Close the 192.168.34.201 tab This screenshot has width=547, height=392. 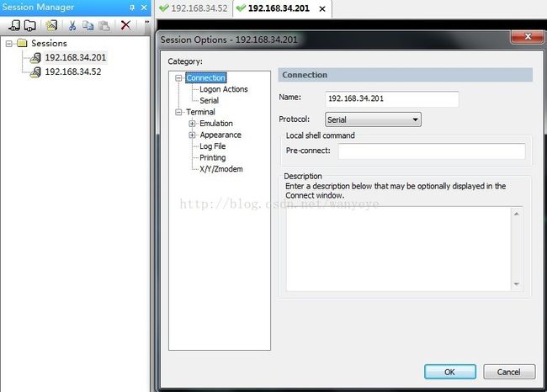coord(322,8)
